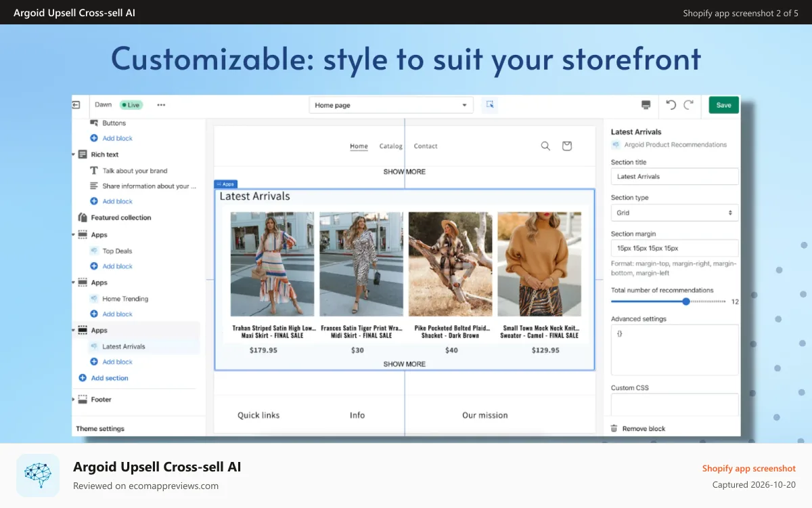
Task: Open Theme settings at sidebar bottom
Action: [100, 429]
